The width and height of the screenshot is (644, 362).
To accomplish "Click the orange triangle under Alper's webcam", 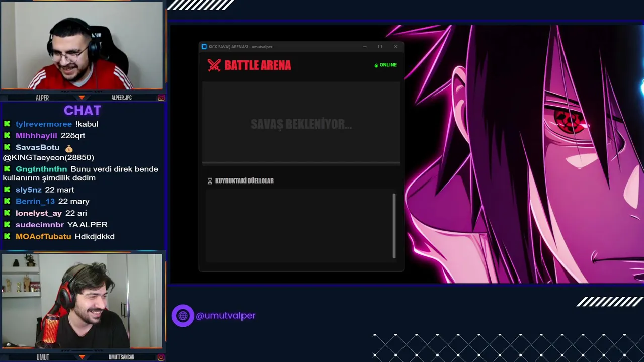I will pos(82,98).
